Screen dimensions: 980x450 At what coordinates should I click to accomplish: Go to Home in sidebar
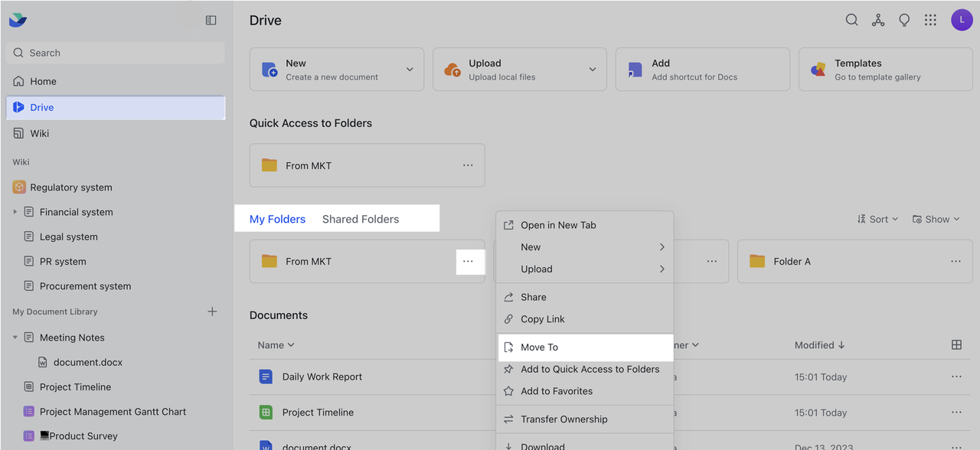[x=116, y=81]
